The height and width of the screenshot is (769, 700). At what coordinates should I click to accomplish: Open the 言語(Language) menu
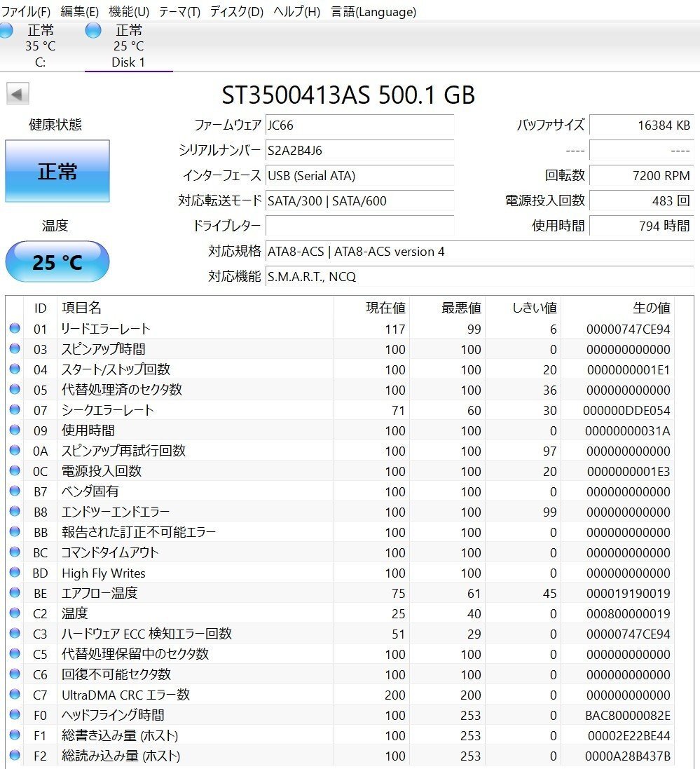click(x=373, y=11)
